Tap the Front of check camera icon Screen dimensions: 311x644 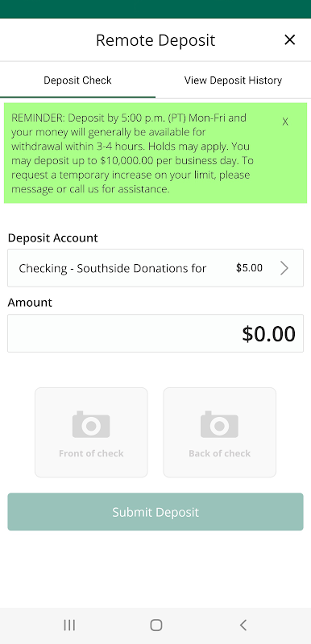point(91,424)
